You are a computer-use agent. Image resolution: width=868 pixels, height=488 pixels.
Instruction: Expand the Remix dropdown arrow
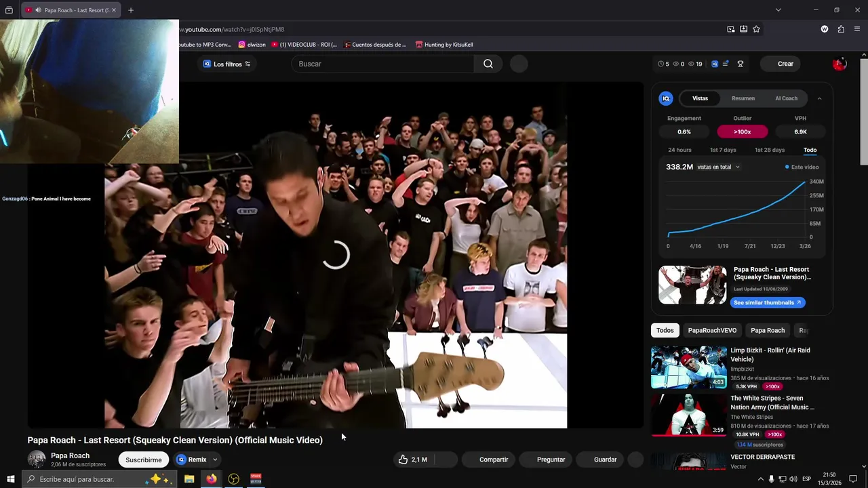tap(215, 460)
